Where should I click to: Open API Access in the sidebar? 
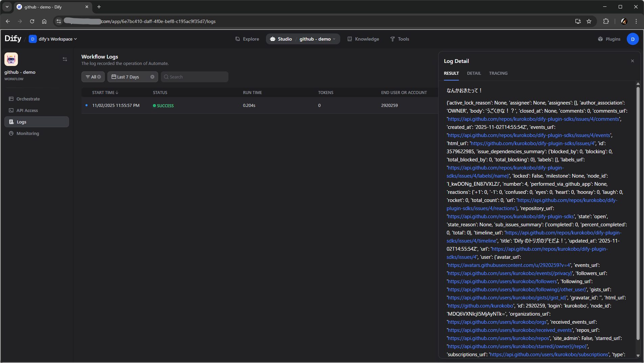coord(27,110)
